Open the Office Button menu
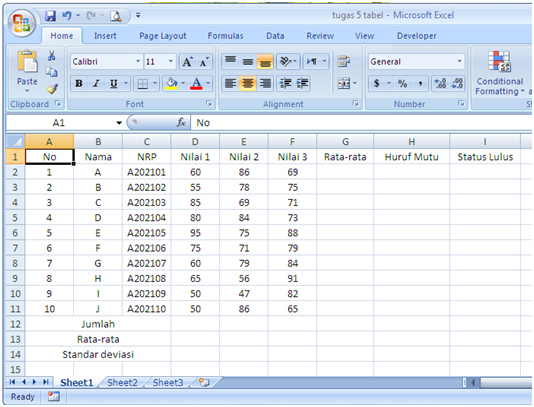Viewport: 534px width, 407px height. click(x=22, y=23)
